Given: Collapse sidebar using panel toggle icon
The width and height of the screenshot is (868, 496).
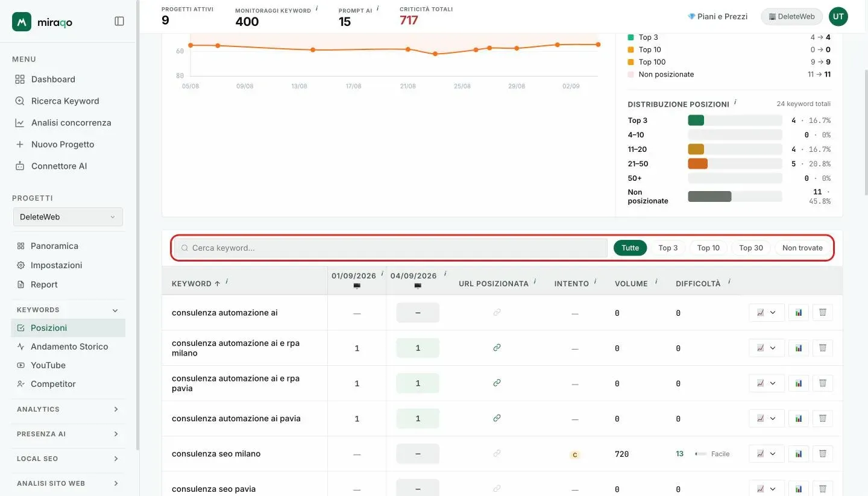Looking at the screenshot, I should click(119, 21).
